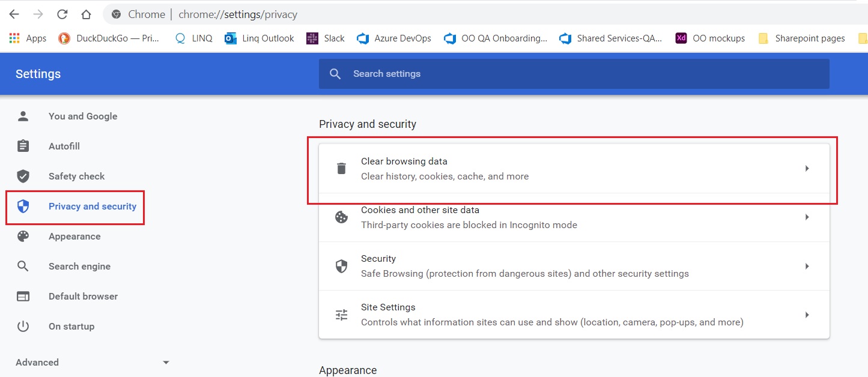The height and width of the screenshot is (377, 868).
Task: Select Appearance in the sidebar
Action: click(x=74, y=237)
